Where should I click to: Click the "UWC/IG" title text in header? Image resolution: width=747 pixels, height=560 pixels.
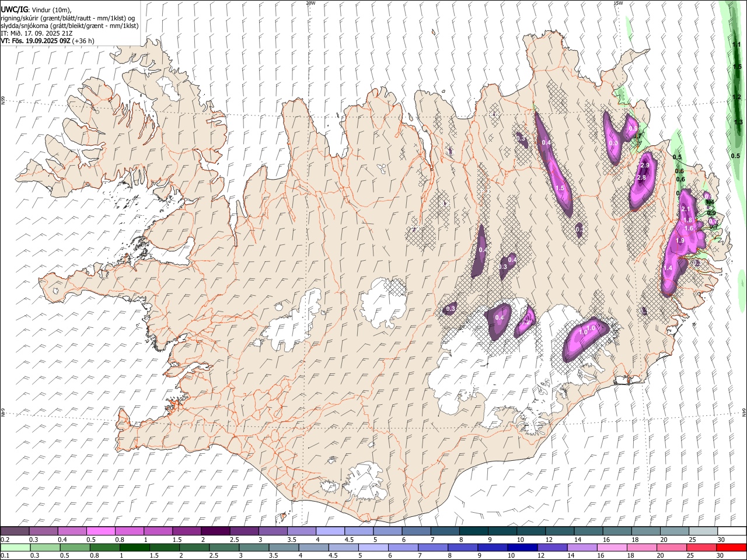[13, 10]
